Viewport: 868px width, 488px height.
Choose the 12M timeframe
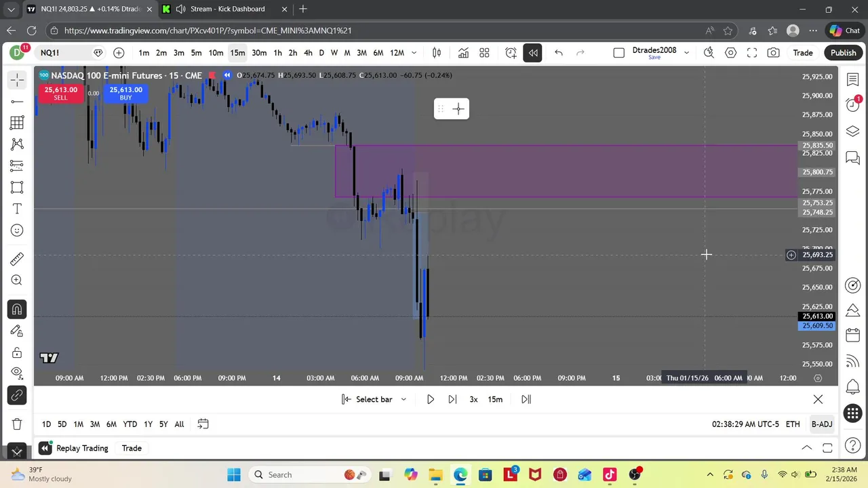[397, 53]
